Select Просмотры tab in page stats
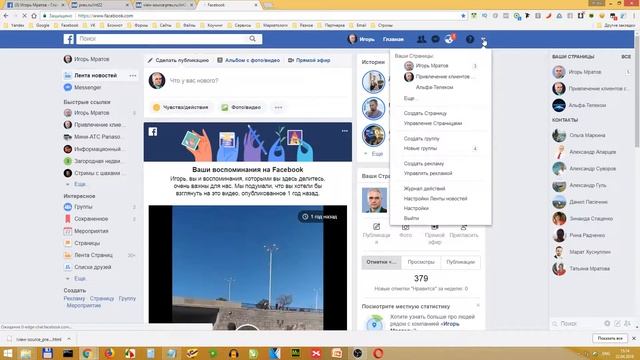Image resolution: width=640 pixels, height=360 pixels. click(421, 262)
